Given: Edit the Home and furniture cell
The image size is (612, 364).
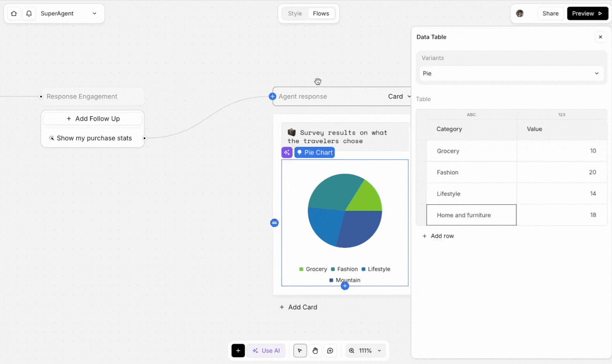Looking at the screenshot, I should (471, 215).
